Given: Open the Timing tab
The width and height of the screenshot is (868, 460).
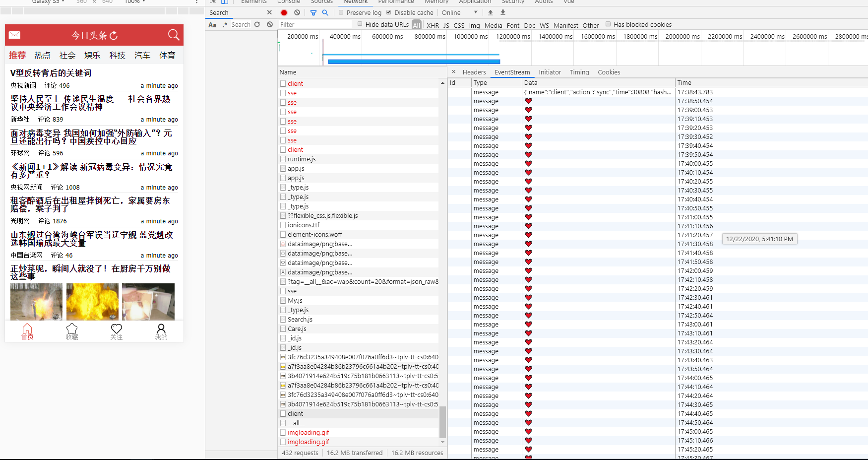Looking at the screenshot, I should pyautogui.click(x=579, y=72).
